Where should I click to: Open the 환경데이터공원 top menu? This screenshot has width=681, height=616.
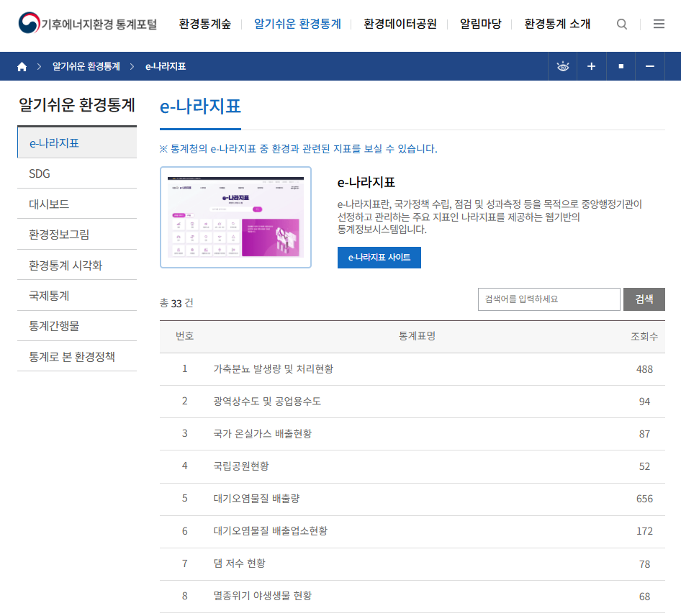point(400,24)
